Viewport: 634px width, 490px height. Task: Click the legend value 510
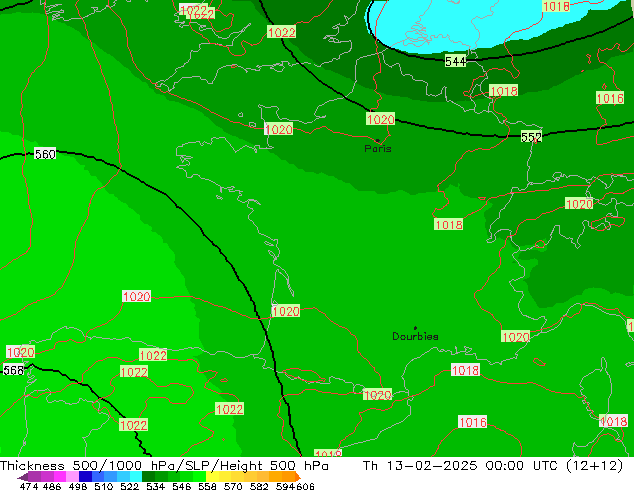(x=104, y=486)
